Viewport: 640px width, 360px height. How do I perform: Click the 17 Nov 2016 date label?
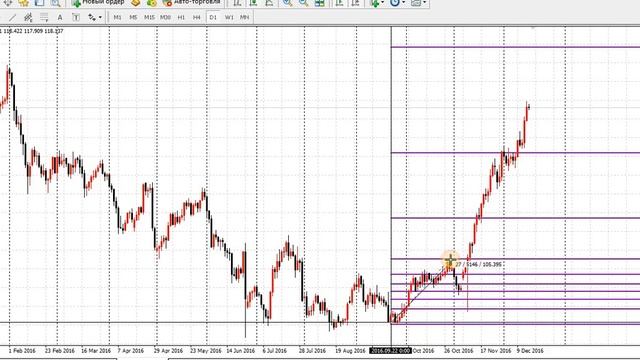(x=495, y=351)
